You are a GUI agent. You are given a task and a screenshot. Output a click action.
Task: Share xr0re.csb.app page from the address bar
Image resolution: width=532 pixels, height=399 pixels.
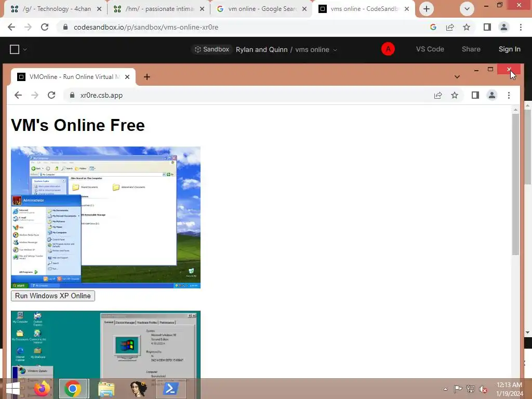pos(437,96)
